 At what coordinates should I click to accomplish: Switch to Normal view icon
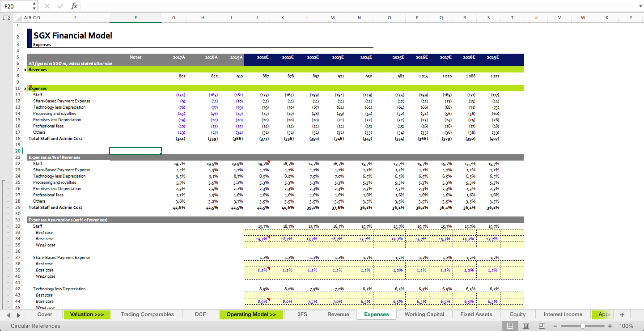510,326
